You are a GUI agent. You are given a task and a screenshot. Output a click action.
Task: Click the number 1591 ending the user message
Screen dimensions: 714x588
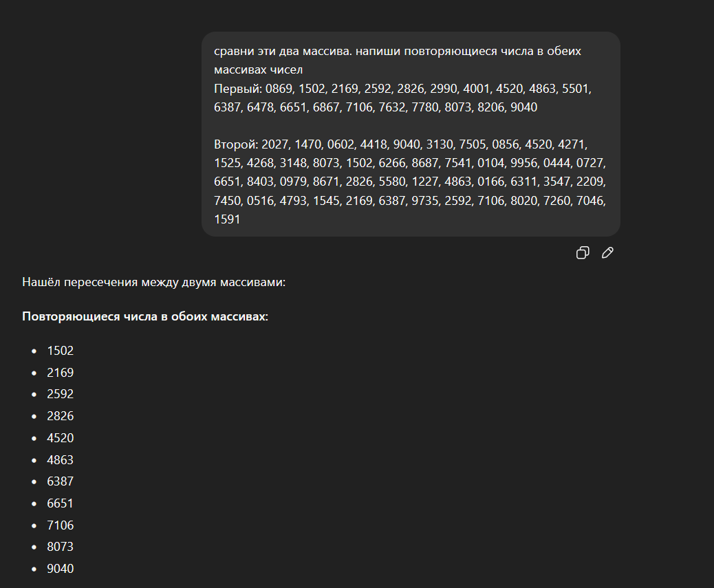pyautogui.click(x=227, y=220)
